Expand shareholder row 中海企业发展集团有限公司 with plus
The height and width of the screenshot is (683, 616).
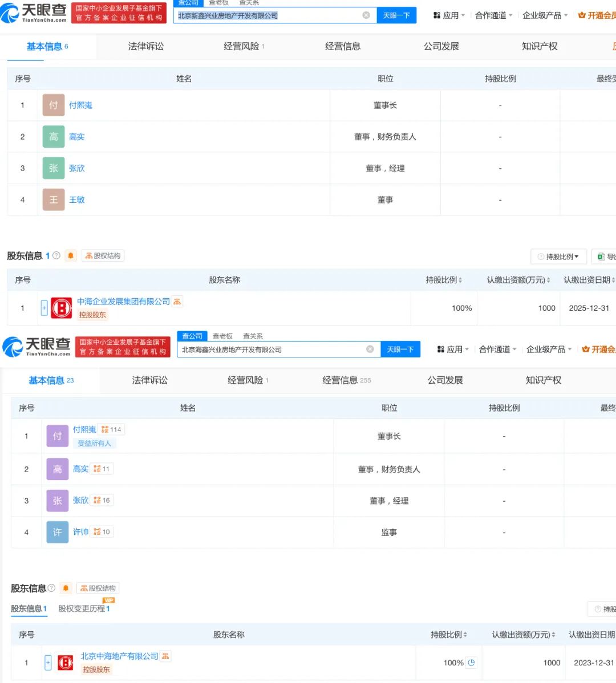click(x=44, y=308)
